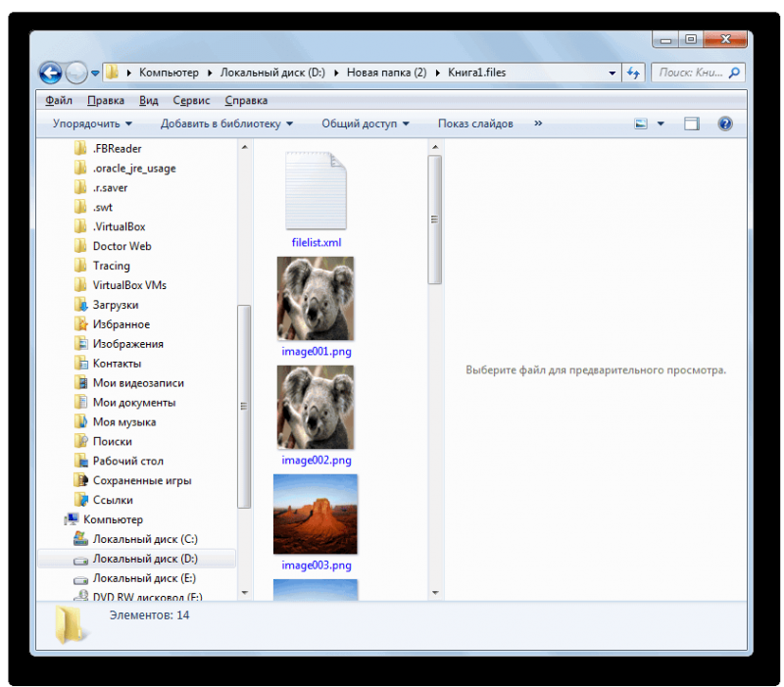This screenshot has height=687, width=784.
Task: Select the .r.saver folder
Action: pos(110,187)
